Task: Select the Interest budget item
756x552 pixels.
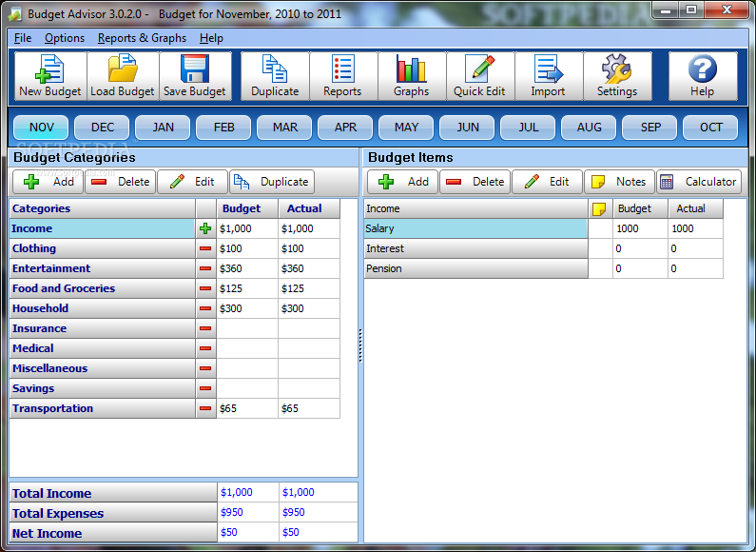Action: [475, 248]
